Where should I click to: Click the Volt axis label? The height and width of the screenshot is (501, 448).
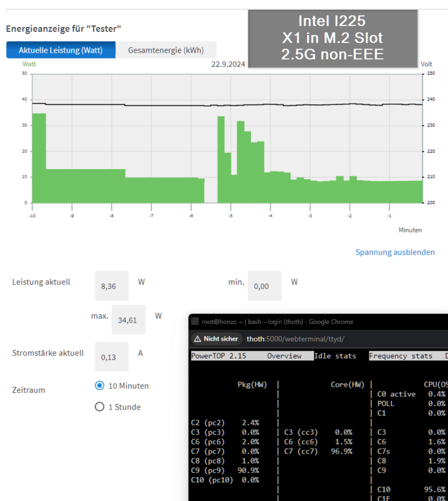tap(426, 64)
